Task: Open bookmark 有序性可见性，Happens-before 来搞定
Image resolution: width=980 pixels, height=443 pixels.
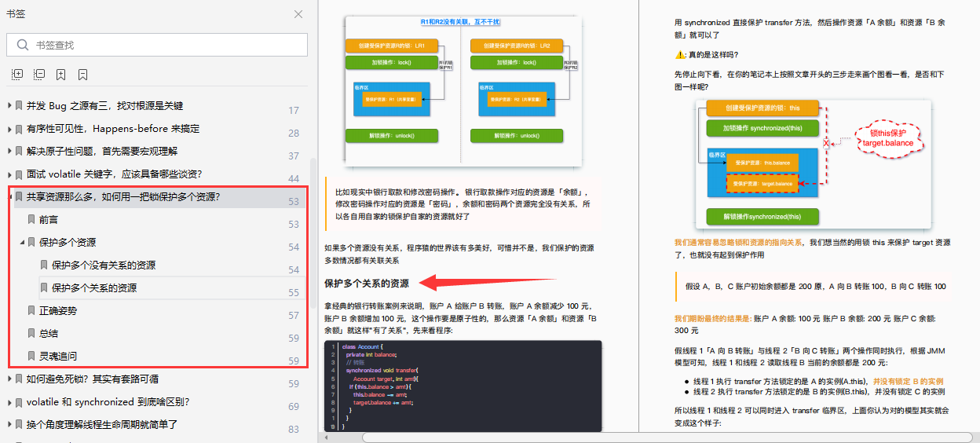Action: coord(112,128)
